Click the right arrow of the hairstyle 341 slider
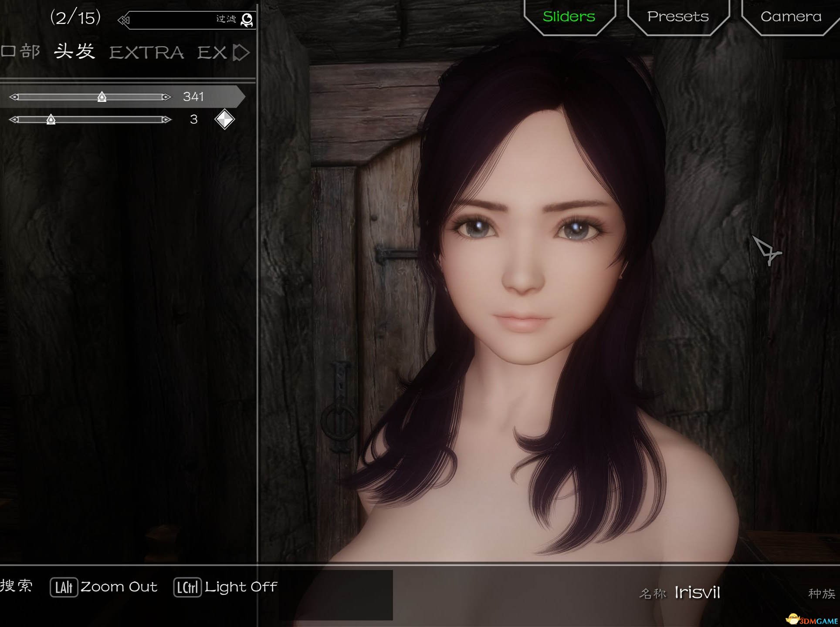 coord(166,97)
